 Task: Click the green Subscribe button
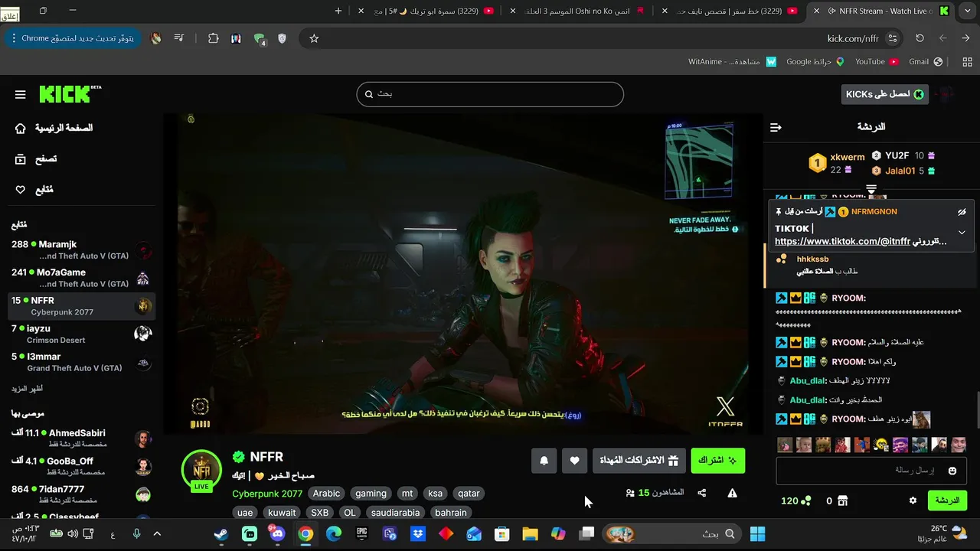[717, 460]
